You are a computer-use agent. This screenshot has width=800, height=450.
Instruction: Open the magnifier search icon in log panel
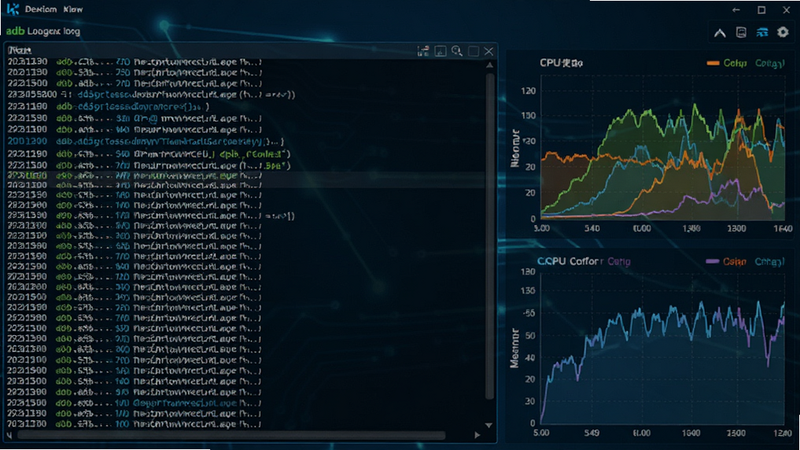coord(457,51)
